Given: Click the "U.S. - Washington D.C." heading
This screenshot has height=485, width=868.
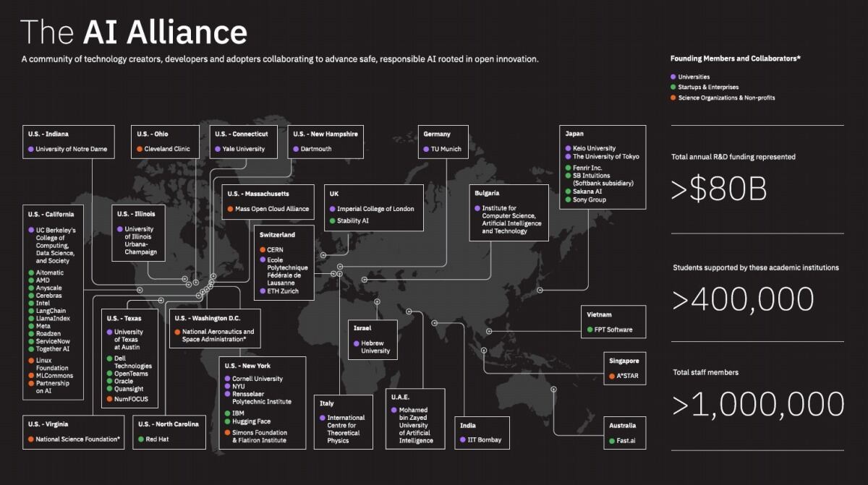Looking at the screenshot, I should pyautogui.click(x=208, y=318).
